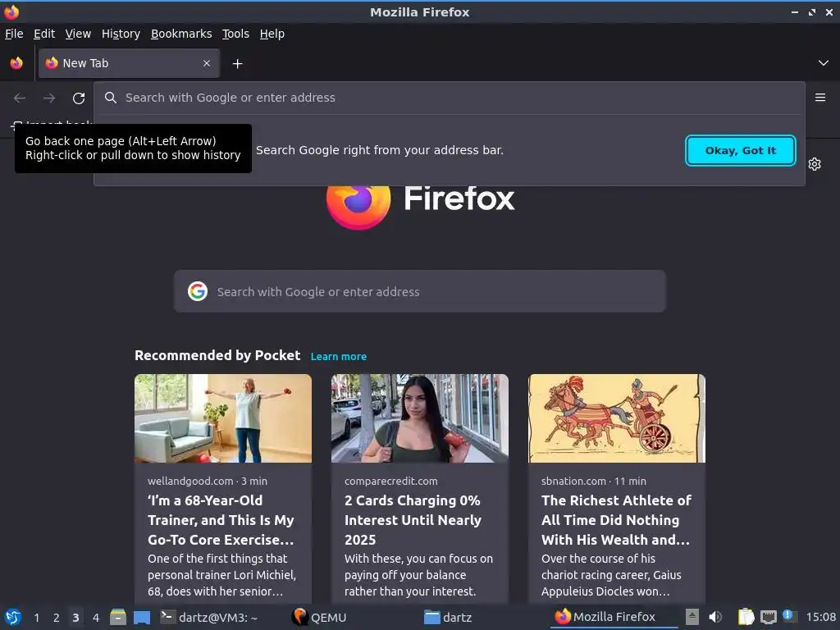
Task: Click the Recommended by Pocket heading
Action: tap(217, 355)
